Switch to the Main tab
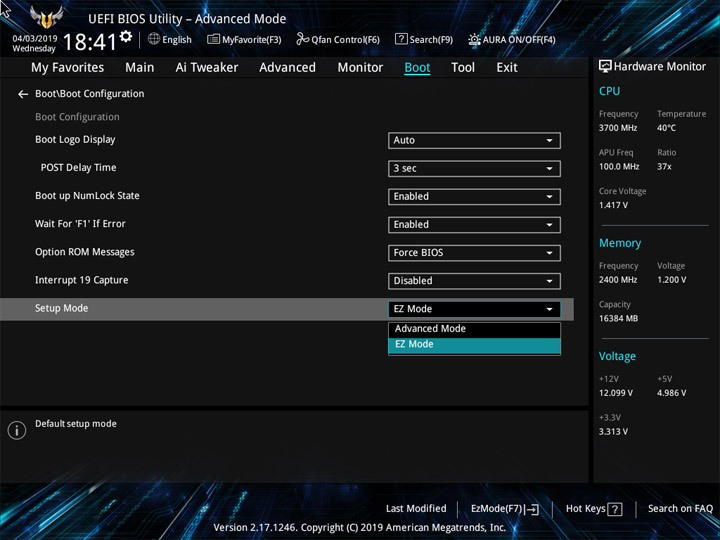The height and width of the screenshot is (540, 720). (140, 68)
